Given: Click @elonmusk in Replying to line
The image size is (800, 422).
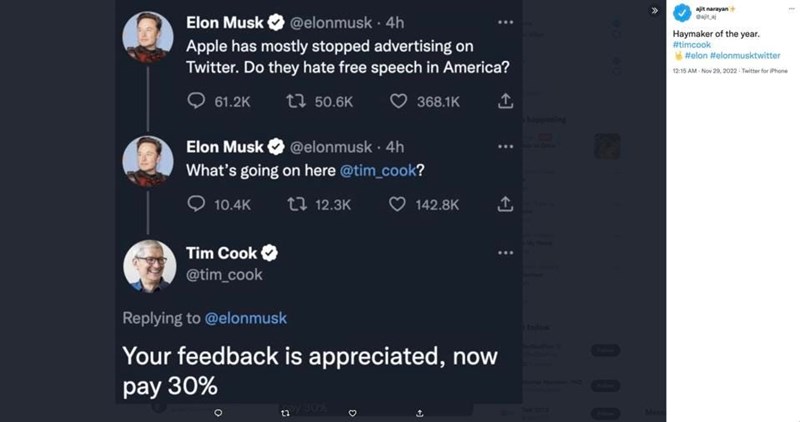Looking at the screenshot, I should pyautogui.click(x=246, y=318).
